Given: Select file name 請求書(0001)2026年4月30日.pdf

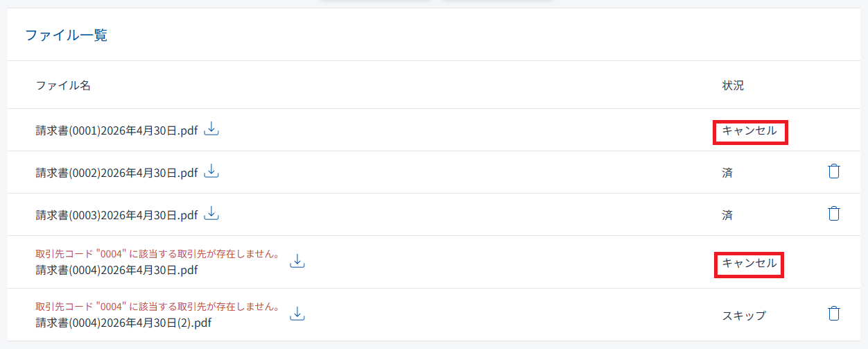Looking at the screenshot, I should coord(117,130).
